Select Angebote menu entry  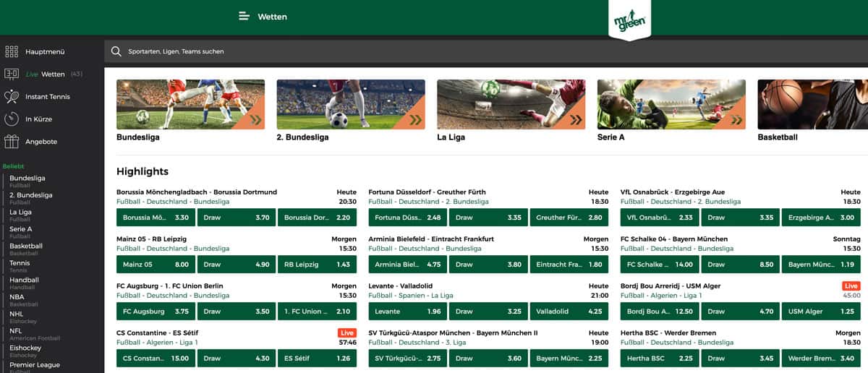41,141
